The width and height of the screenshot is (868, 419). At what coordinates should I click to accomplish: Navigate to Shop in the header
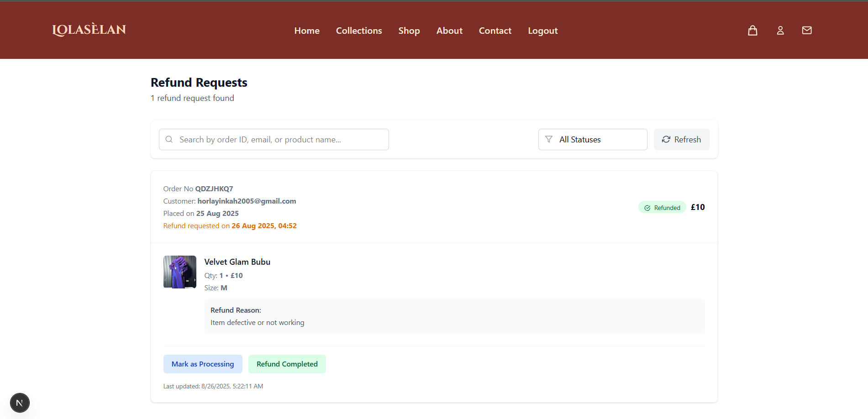click(x=409, y=31)
